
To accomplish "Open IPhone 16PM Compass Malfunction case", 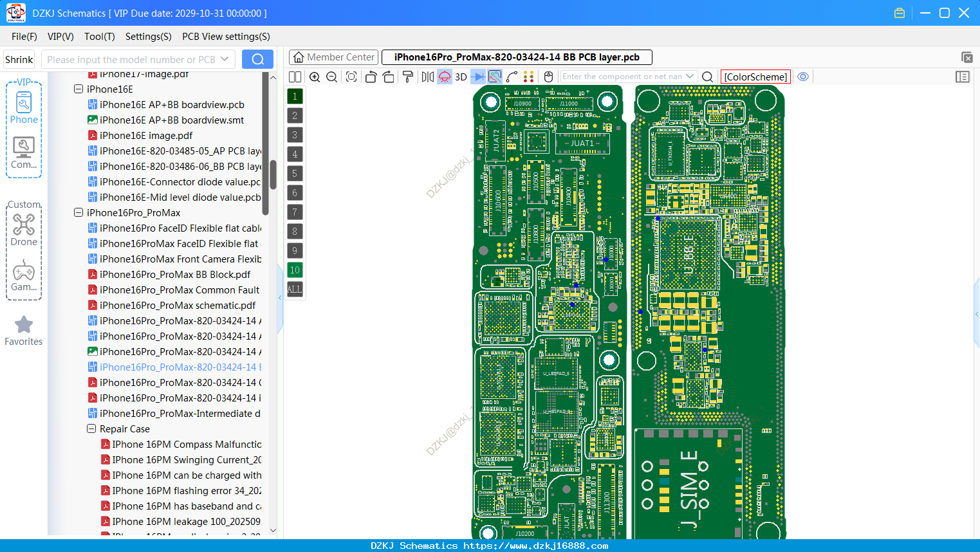I will (181, 445).
